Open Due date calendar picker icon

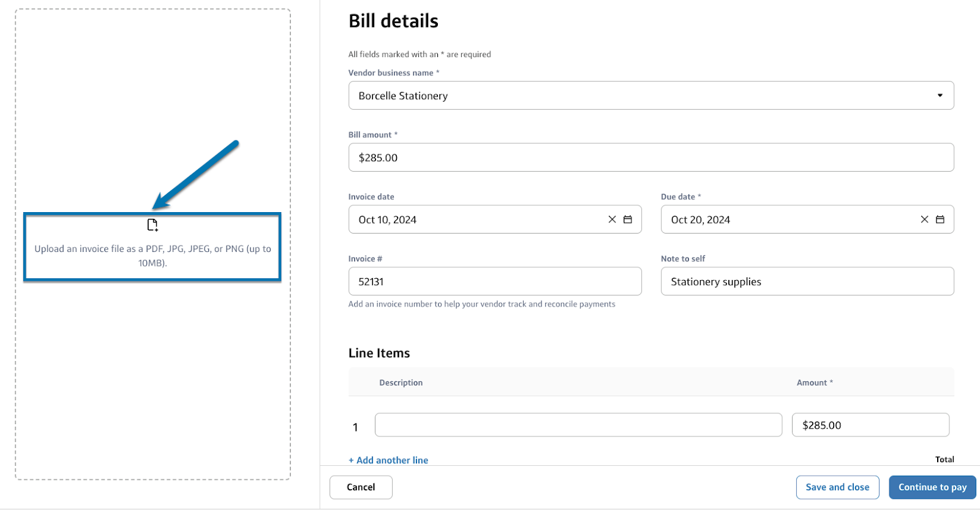(x=940, y=219)
